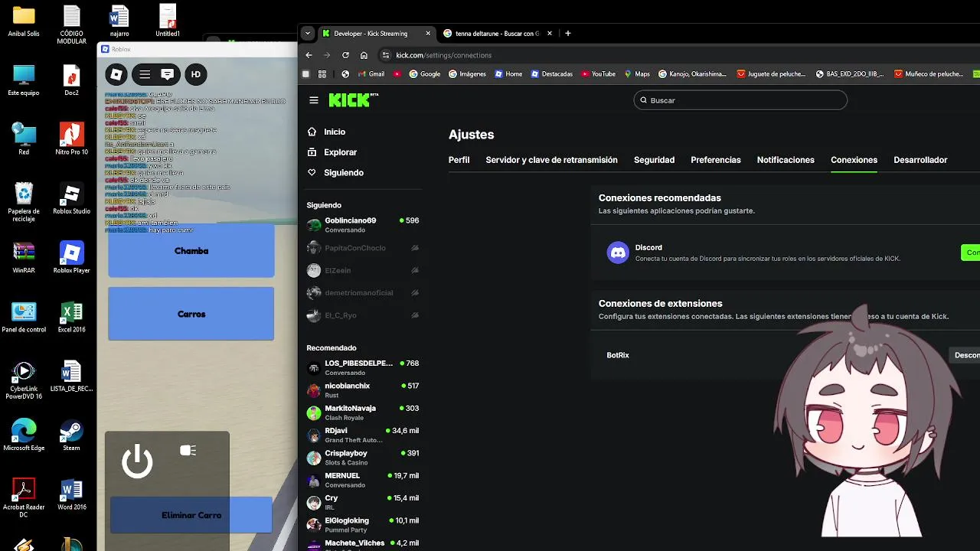
Task: Open the Desarrollador tab
Action: pos(920,160)
